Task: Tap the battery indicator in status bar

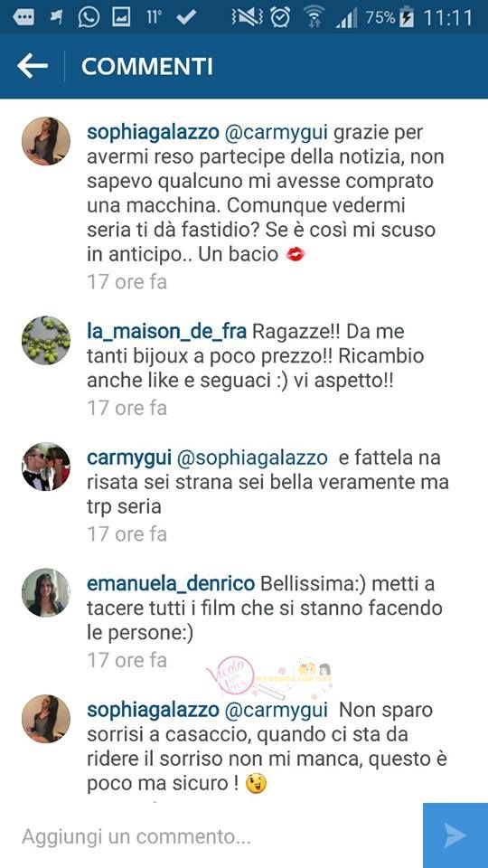Action: click(x=408, y=17)
